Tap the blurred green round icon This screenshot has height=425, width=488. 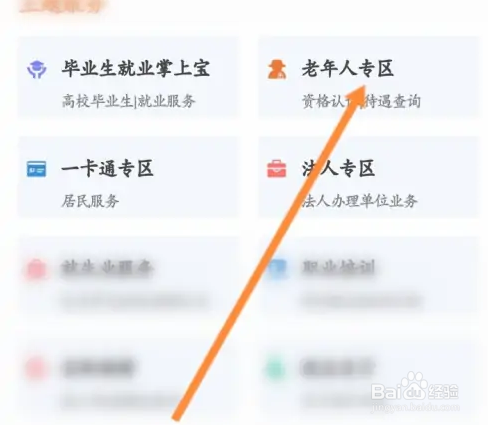click(x=276, y=369)
